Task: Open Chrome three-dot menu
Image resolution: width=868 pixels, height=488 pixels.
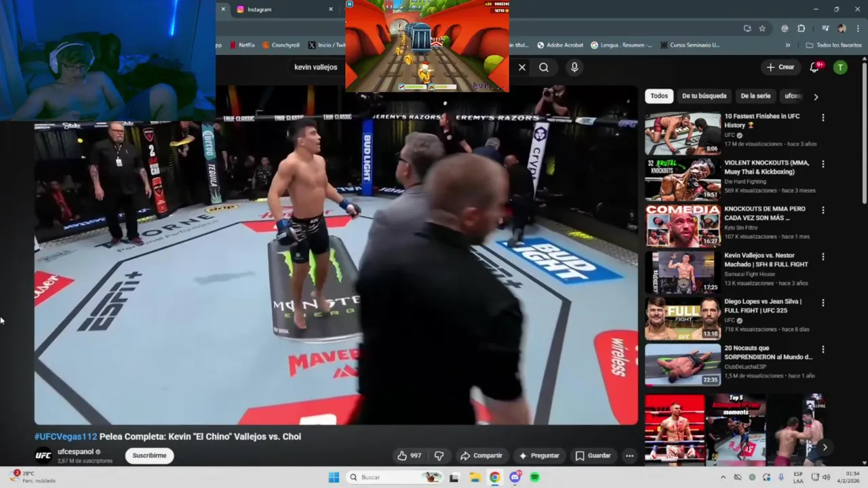Action: tap(858, 28)
